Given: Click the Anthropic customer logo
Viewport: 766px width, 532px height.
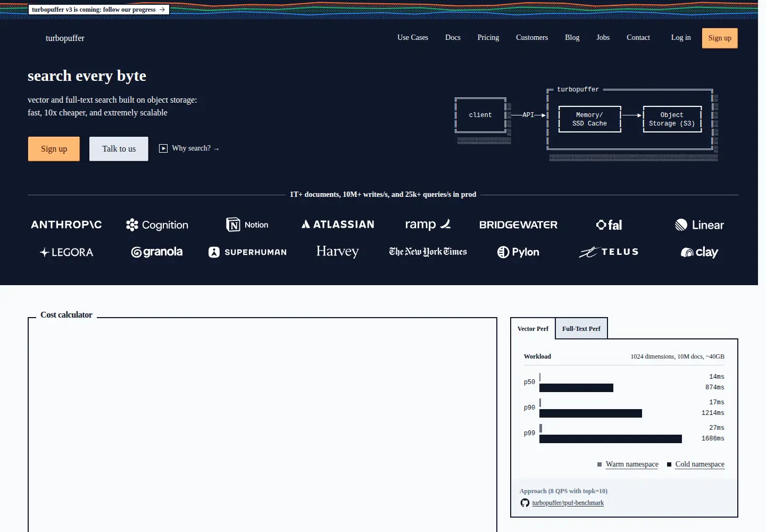Looking at the screenshot, I should [x=66, y=225].
